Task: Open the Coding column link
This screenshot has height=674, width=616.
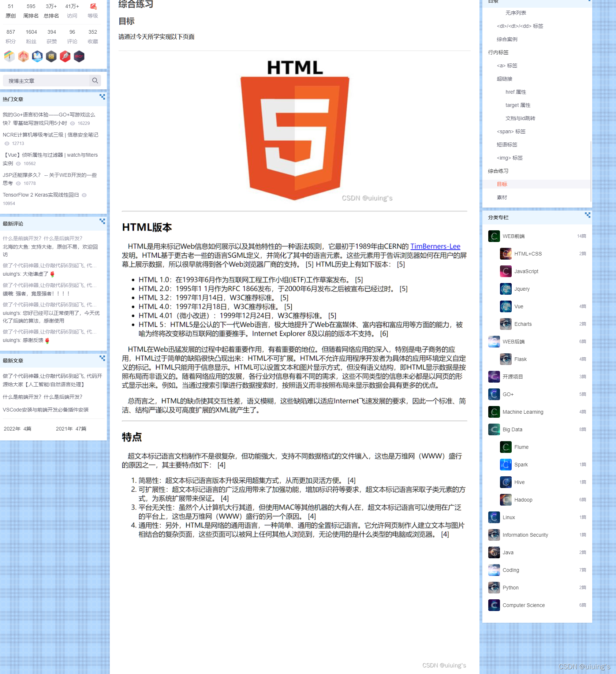Action: (511, 570)
